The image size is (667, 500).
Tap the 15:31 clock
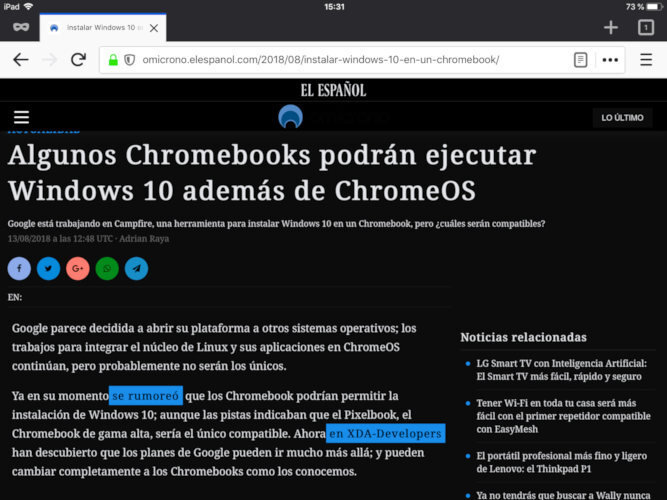(x=334, y=7)
